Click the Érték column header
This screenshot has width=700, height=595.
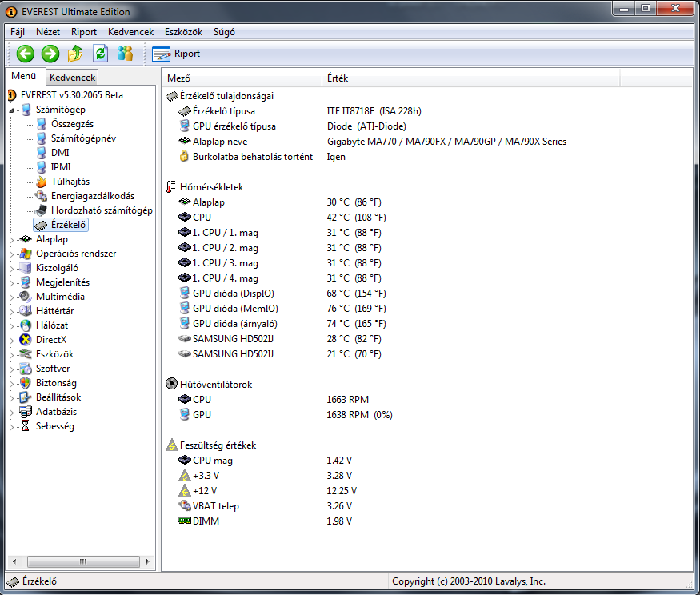(x=470, y=78)
